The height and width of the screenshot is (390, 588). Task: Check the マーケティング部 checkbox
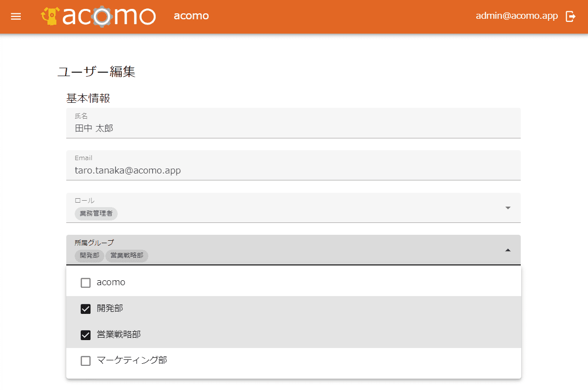click(86, 361)
